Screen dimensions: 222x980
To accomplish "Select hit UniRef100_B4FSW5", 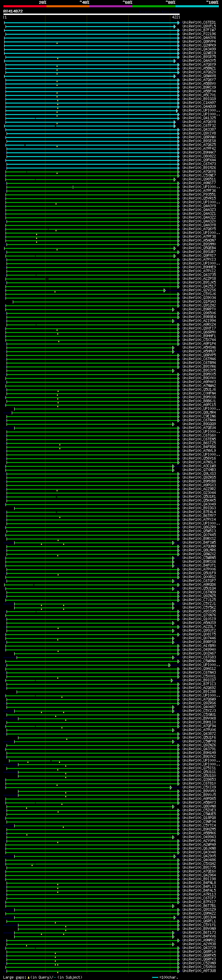I will pyautogui.click(x=199, y=542).
